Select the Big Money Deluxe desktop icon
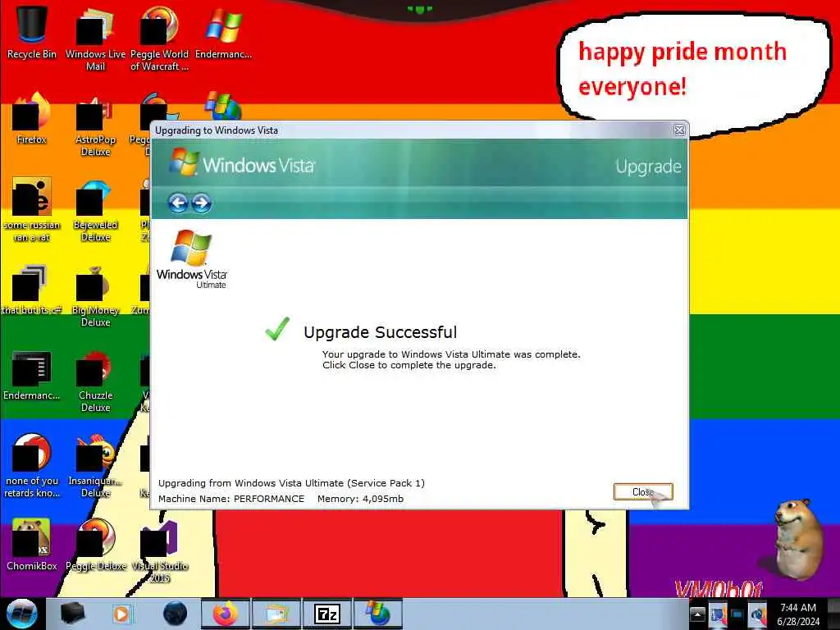 pos(95,294)
